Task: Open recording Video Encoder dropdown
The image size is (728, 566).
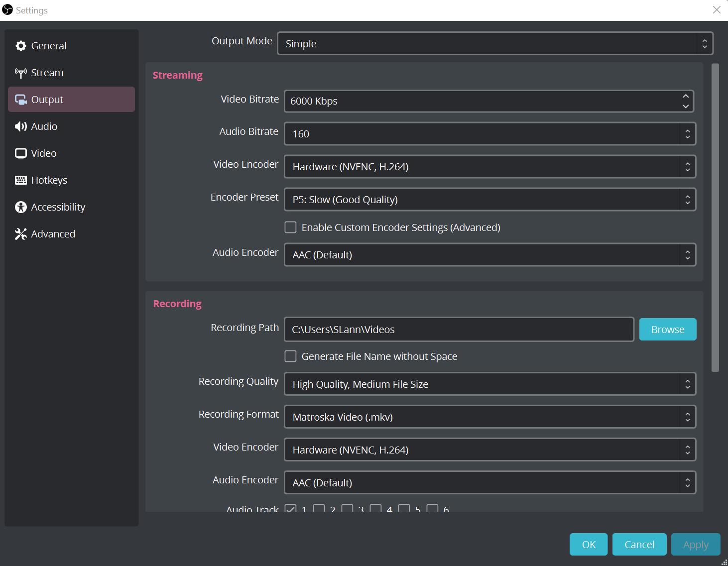Action: tap(490, 450)
